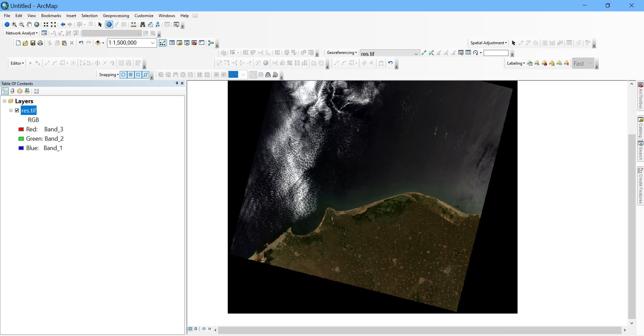
Task: Open the Georeferencing dropdown menu
Action: click(x=342, y=53)
